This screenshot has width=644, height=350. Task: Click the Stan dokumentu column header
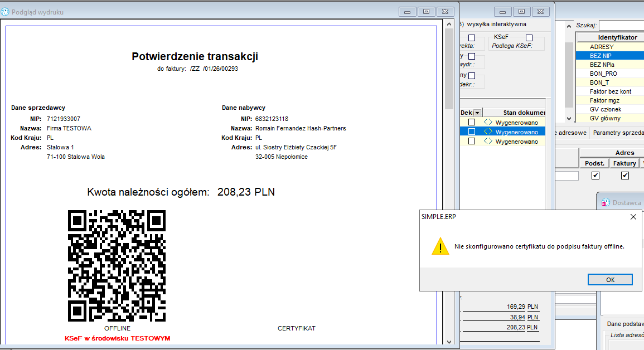click(x=514, y=113)
